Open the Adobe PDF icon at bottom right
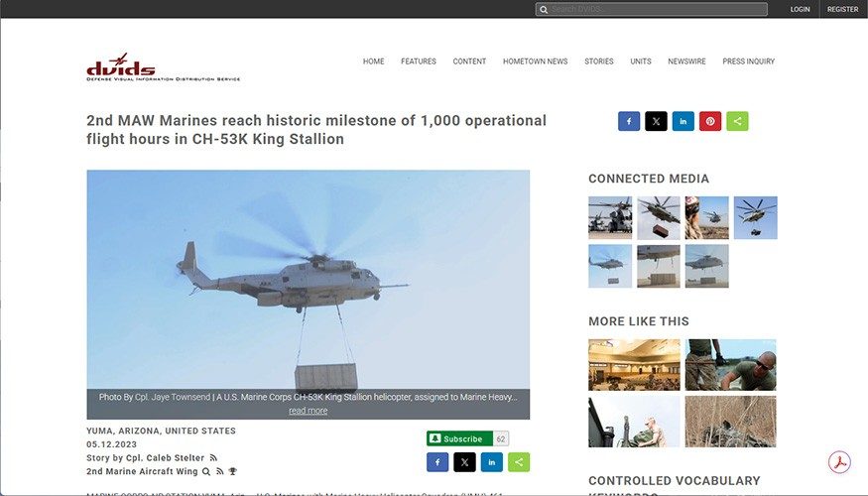The height and width of the screenshot is (496, 868). [840, 463]
